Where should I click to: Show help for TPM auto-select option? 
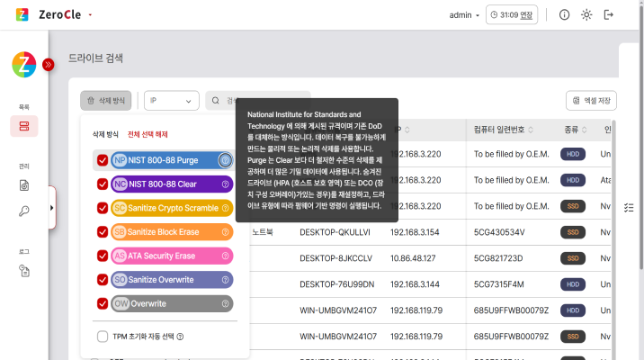180,337
